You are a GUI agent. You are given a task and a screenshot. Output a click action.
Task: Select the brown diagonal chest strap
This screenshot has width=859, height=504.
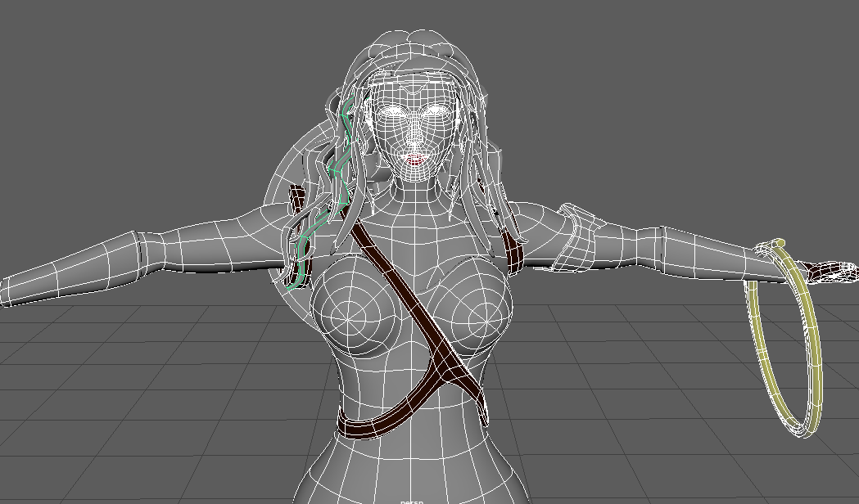(403, 295)
